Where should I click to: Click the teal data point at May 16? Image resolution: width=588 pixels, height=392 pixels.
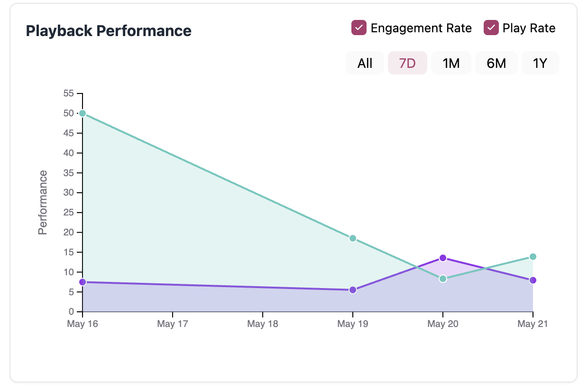[x=83, y=113]
